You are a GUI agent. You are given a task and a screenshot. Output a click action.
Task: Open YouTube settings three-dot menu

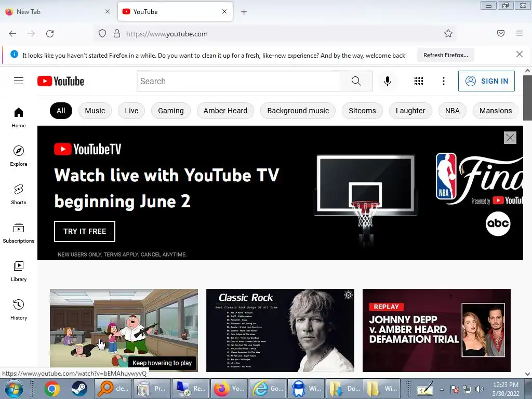tap(444, 81)
